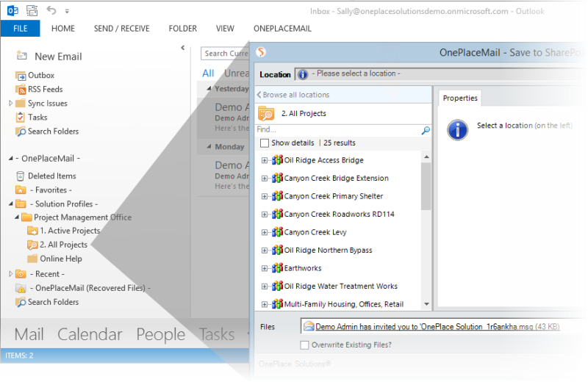
Task: Open the SEND / RECEIVE ribbon tab
Action: click(x=121, y=29)
